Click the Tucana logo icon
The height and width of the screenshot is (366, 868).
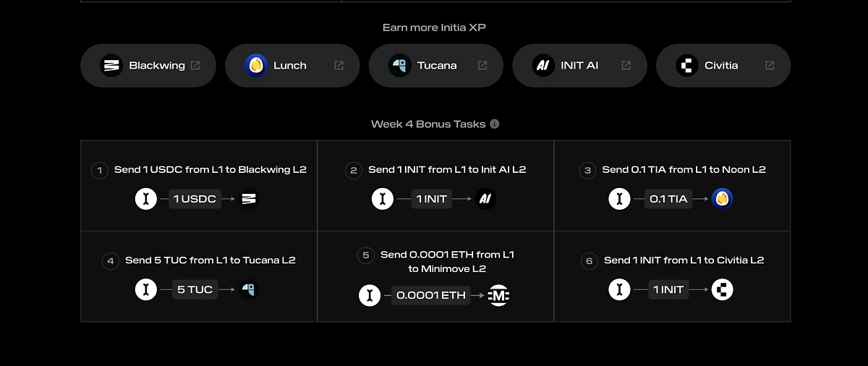click(x=399, y=65)
